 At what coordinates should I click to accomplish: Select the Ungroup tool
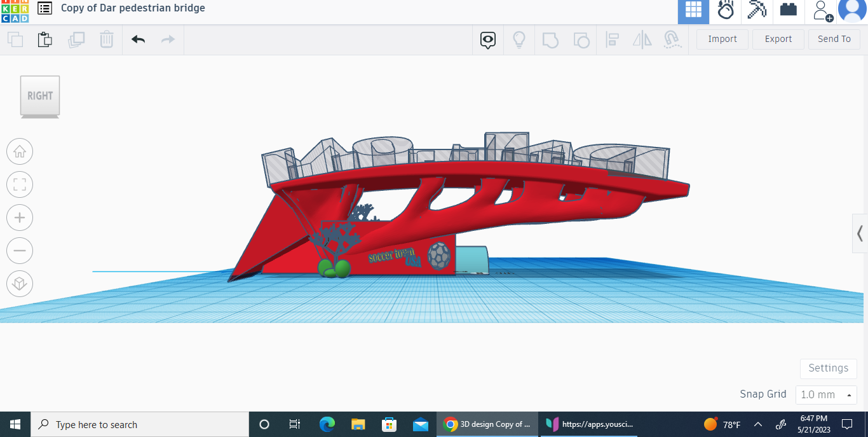coord(581,39)
